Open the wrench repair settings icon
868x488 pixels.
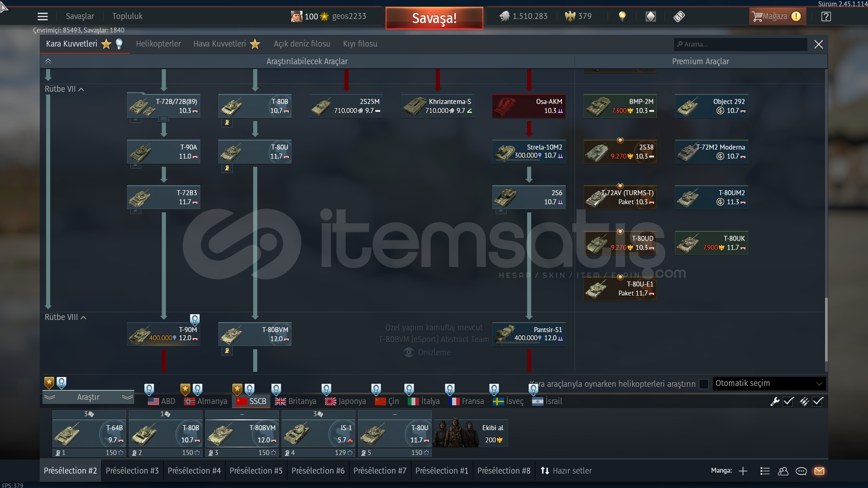(x=775, y=401)
